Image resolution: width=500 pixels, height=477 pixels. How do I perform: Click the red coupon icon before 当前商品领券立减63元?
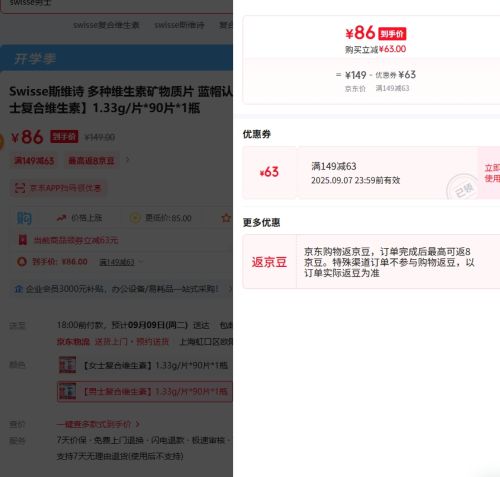coord(23,240)
